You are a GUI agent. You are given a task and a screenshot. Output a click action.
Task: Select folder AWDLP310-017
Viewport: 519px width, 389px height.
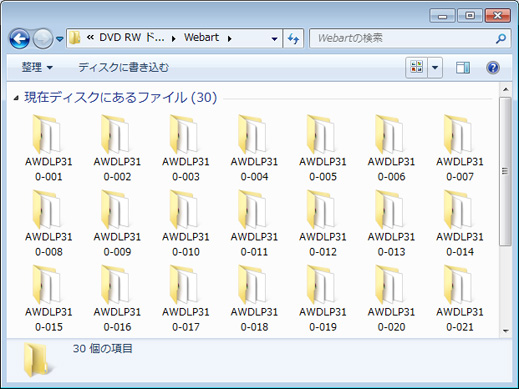click(x=186, y=298)
